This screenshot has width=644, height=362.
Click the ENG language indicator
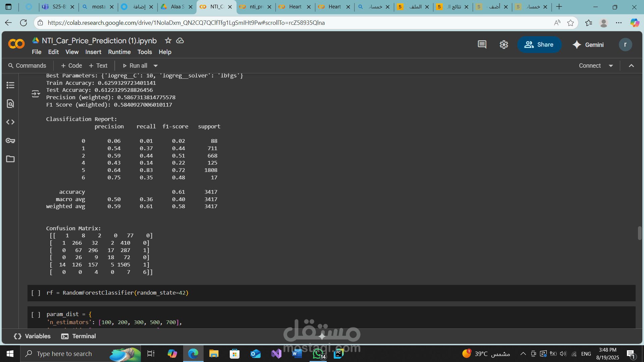[586, 354]
